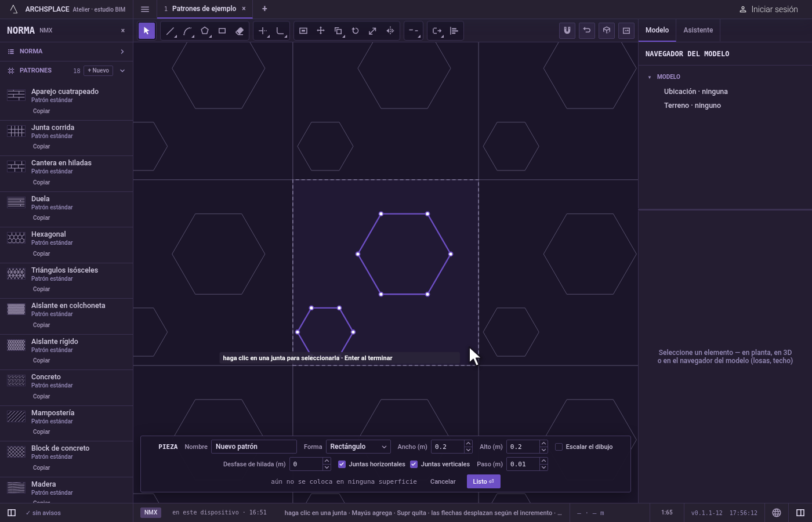The width and height of the screenshot is (812, 522).
Task: Enable Escalar el dibujo checkbox
Action: click(559, 447)
